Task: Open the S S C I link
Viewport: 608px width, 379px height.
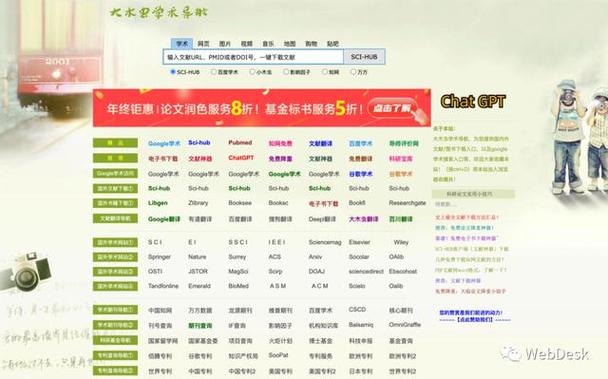Action: coord(238,242)
